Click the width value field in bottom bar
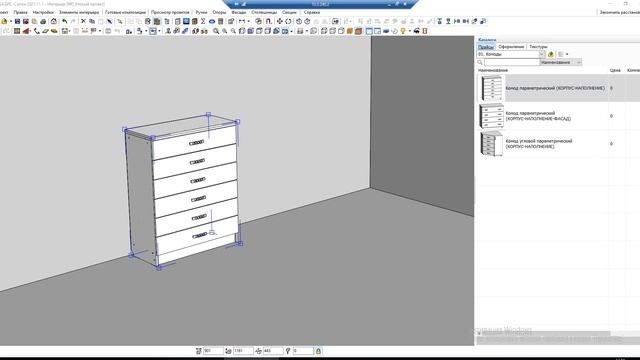 click(x=213, y=351)
